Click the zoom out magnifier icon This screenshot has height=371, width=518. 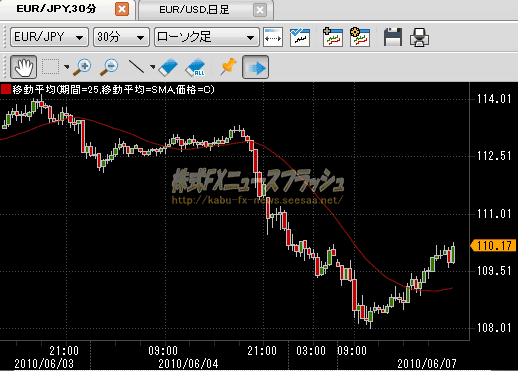[x=109, y=67]
